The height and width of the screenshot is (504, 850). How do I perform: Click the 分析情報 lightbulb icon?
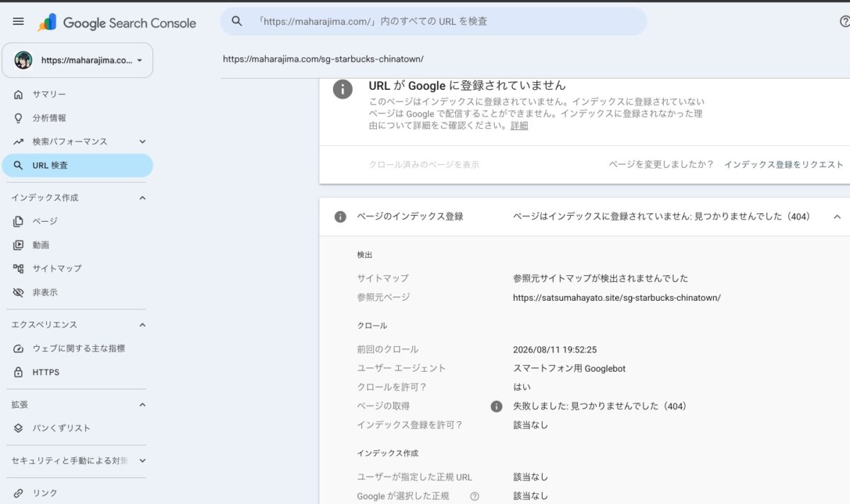18,118
